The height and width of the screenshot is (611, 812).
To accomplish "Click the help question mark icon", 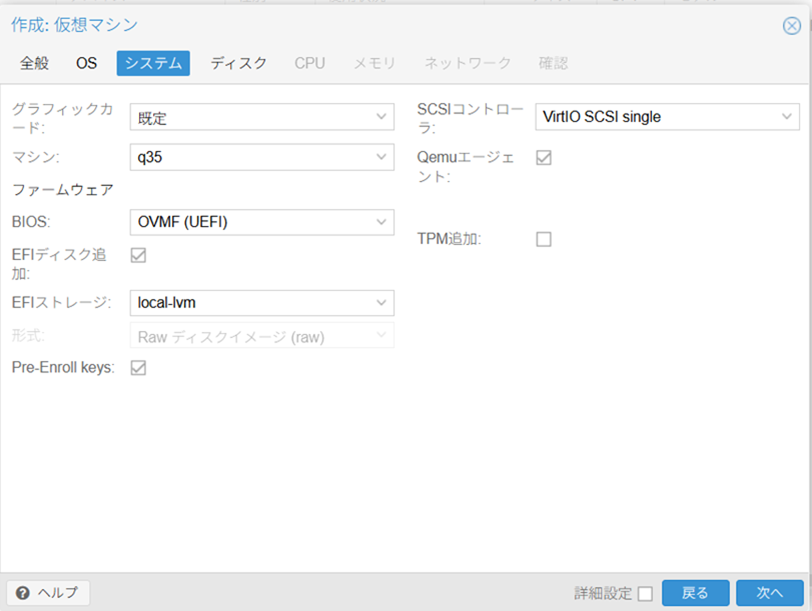I will tap(22, 593).
